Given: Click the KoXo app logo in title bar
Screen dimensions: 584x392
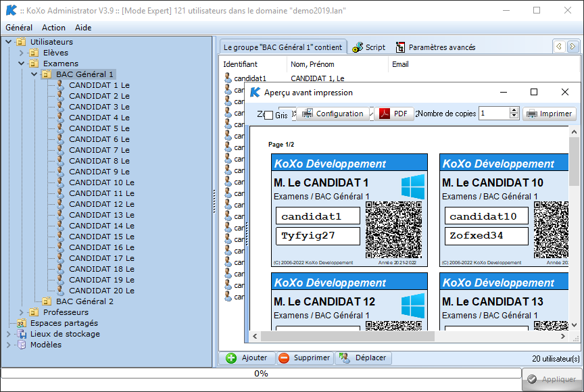Looking at the screenshot, I should point(11,10).
